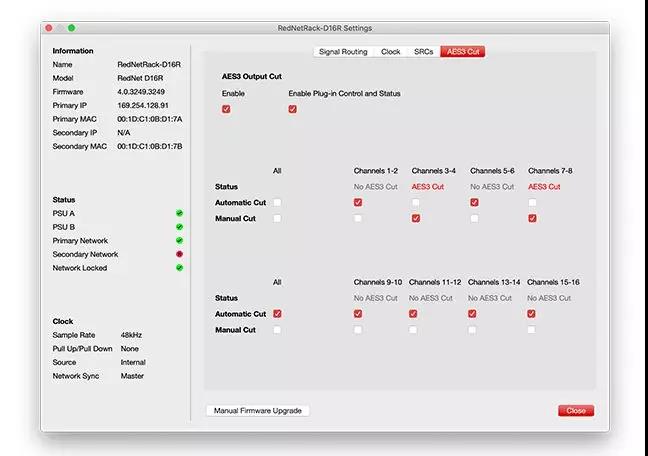Check Manual Cut All for channels 9-16
Image resolution: width=648 pixels, height=456 pixels.
click(277, 330)
